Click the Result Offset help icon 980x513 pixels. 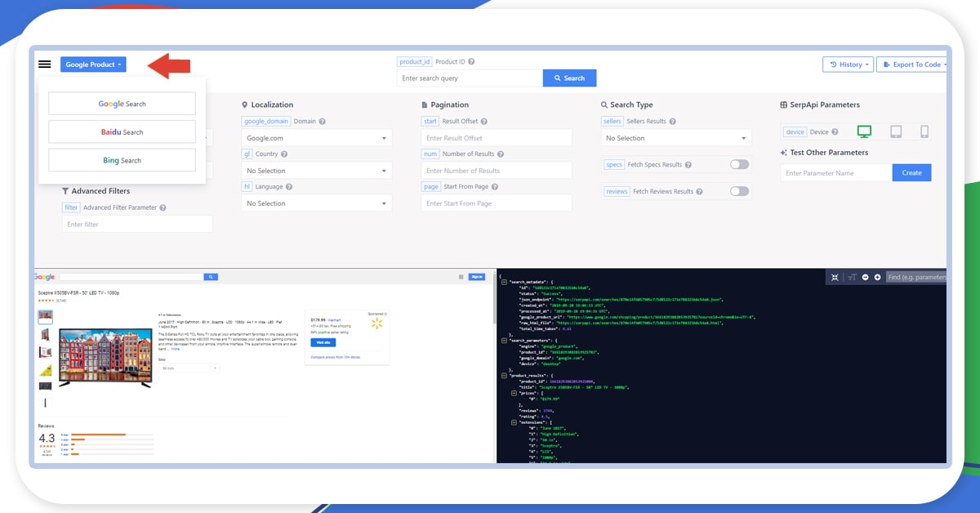coord(485,122)
